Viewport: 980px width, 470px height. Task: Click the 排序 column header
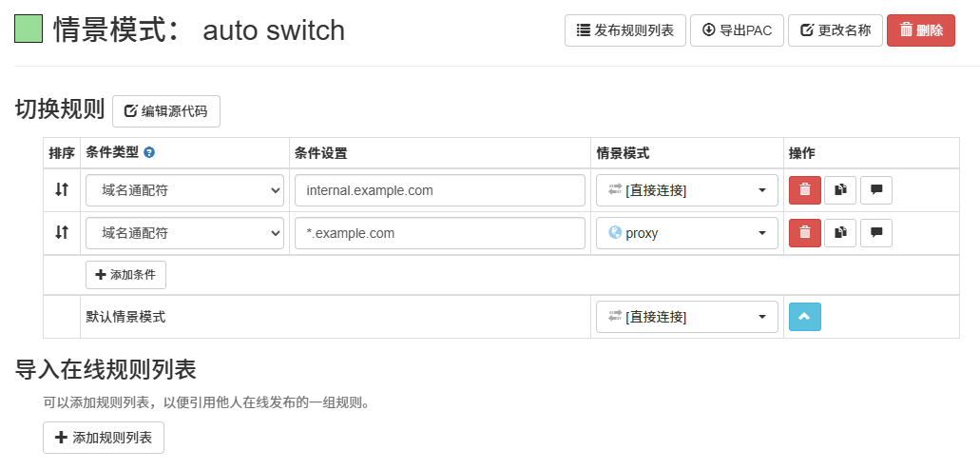(62, 153)
